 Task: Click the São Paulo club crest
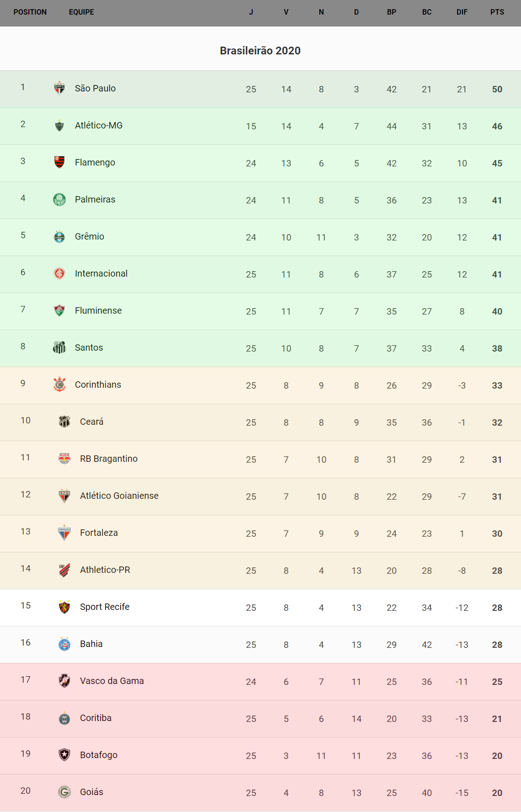59,88
